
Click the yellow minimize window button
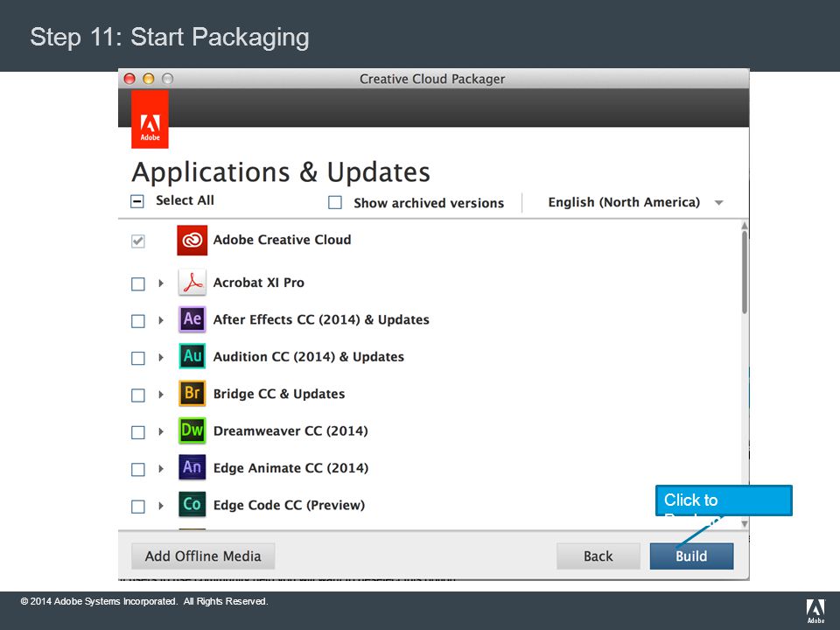pyautogui.click(x=149, y=79)
